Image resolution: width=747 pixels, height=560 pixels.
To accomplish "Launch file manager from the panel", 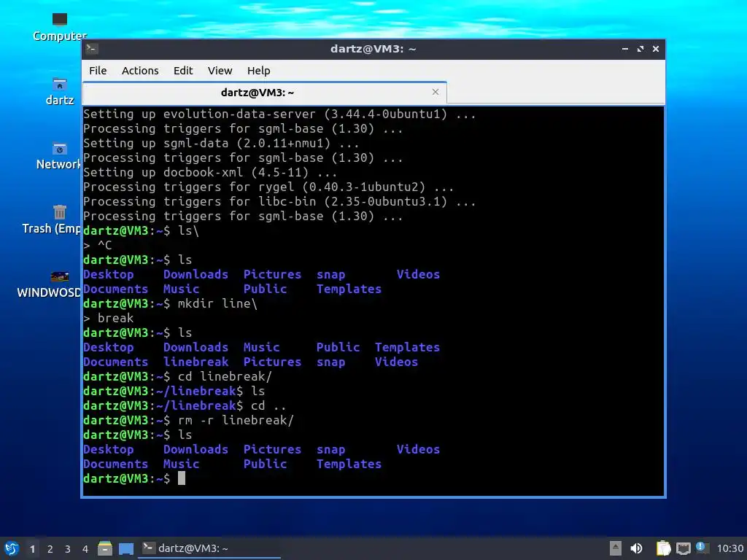I will point(105,548).
